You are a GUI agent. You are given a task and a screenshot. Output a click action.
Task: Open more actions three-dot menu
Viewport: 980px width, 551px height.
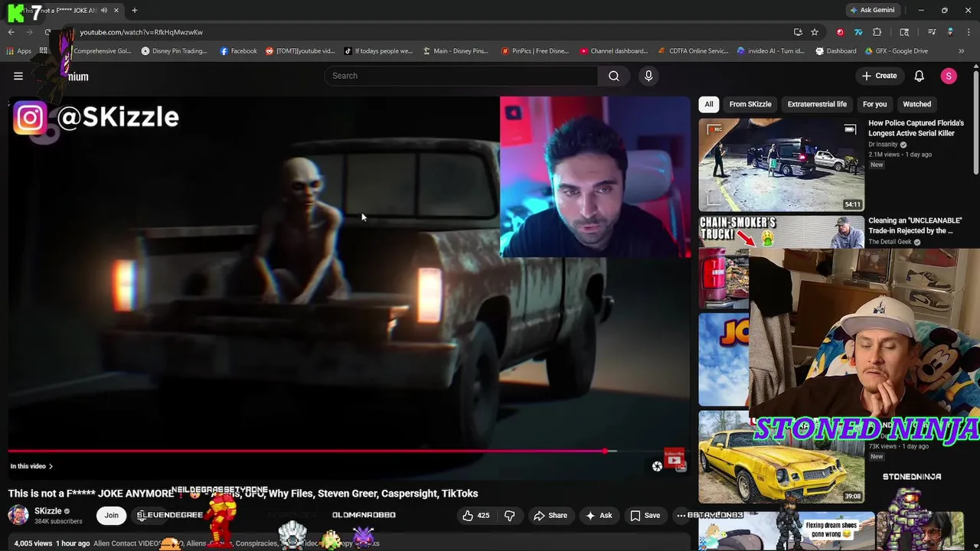pos(681,516)
